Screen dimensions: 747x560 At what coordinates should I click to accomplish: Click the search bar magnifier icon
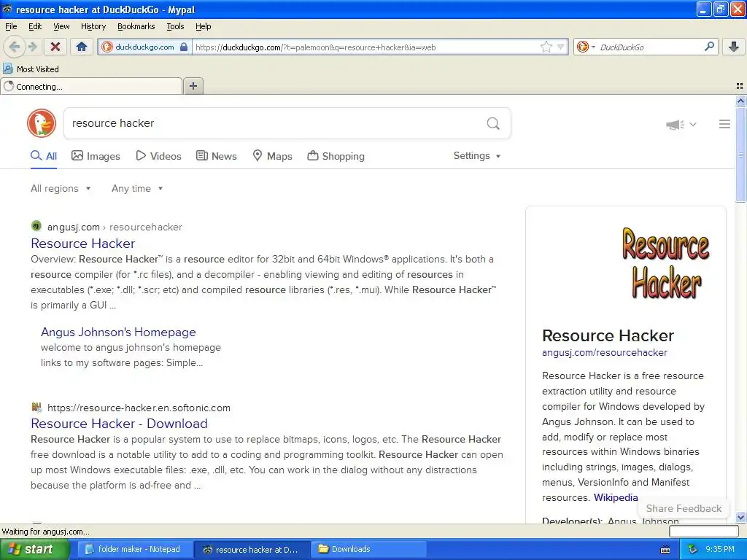click(709, 47)
